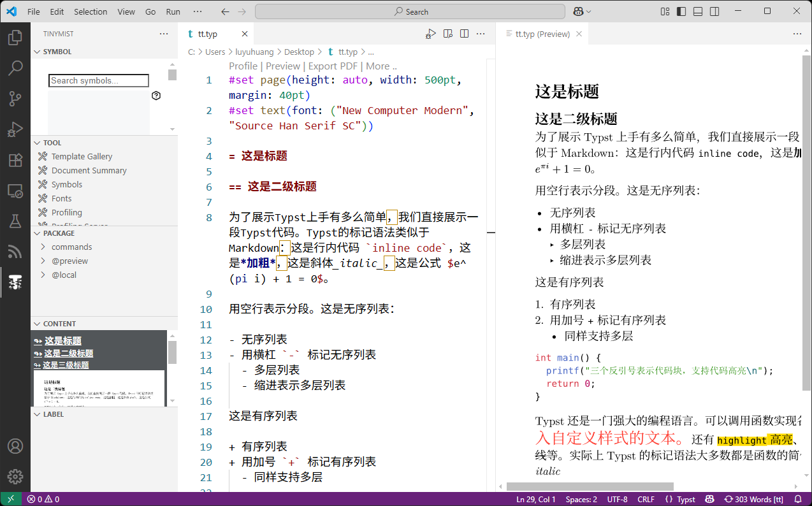
Task: Open the RSS feed view in activity bar
Action: tap(15, 252)
